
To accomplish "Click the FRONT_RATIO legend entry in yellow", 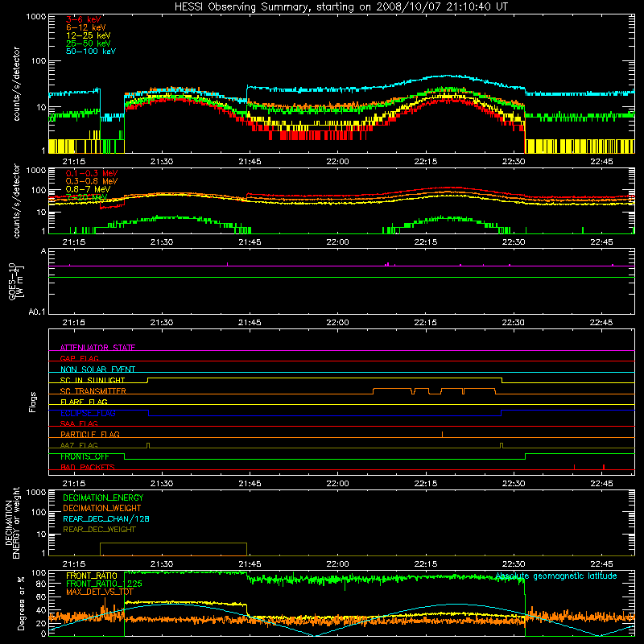I will 92,576.
